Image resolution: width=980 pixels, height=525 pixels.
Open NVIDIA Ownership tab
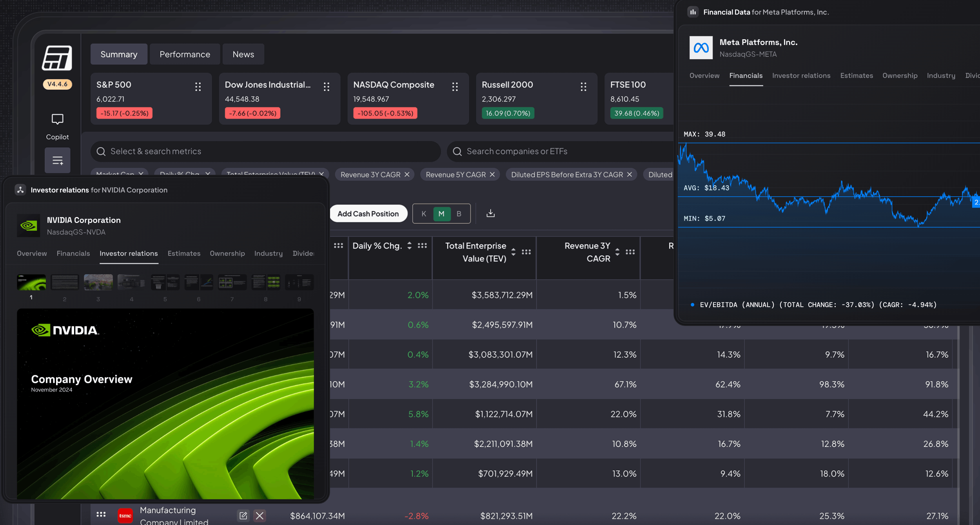pyautogui.click(x=227, y=253)
